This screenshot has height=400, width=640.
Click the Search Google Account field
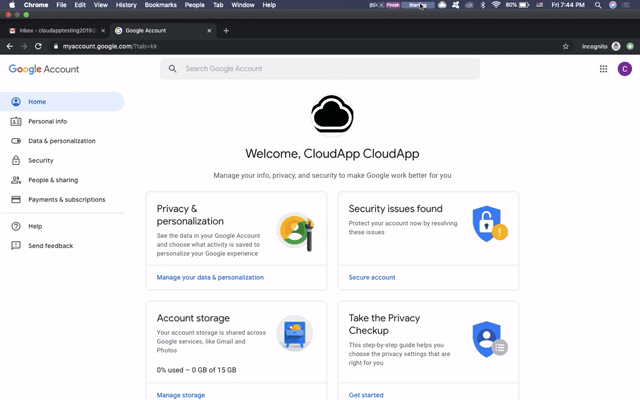point(320,69)
